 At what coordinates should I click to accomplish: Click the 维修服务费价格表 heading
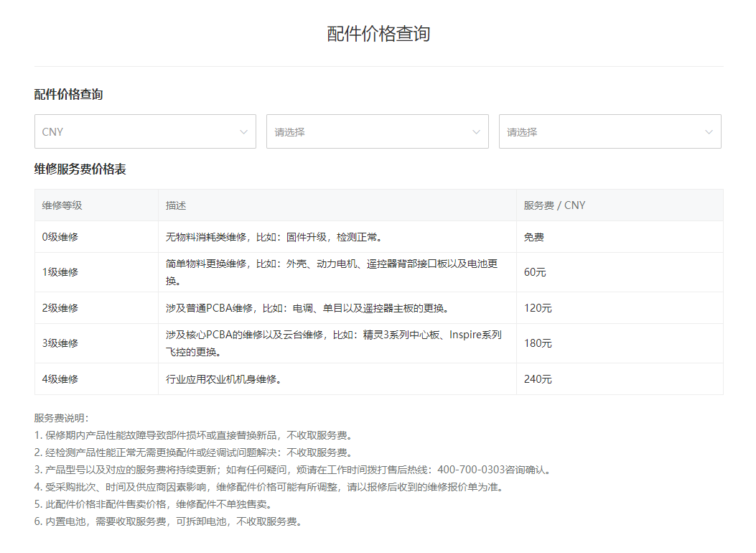coord(80,169)
